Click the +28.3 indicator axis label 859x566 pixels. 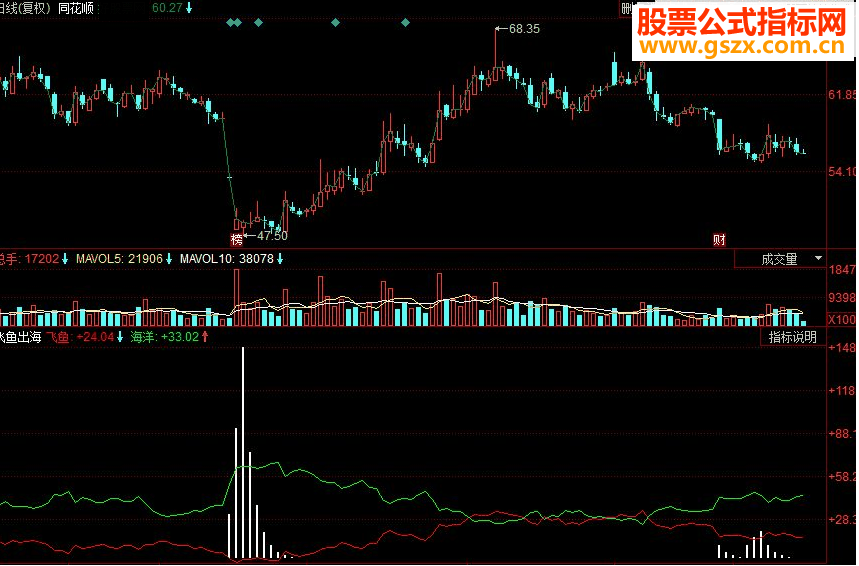pos(842,519)
